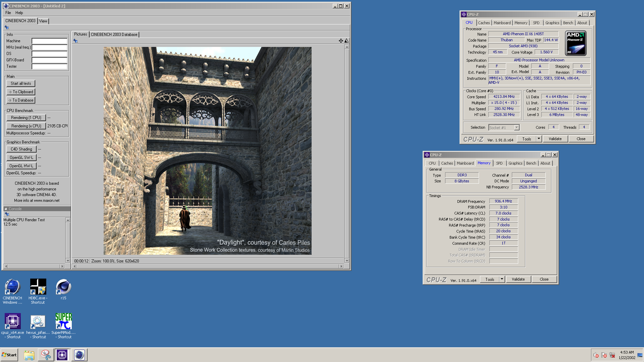Image resolution: width=644 pixels, height=362 pixels.
Task: Click the Cinebench taskbar icon
Action: 79,355
